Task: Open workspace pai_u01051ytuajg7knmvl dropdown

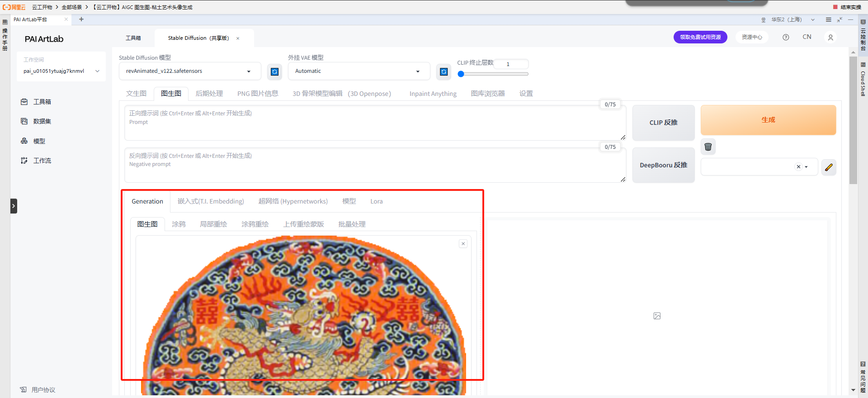Action: pos(61,71)
